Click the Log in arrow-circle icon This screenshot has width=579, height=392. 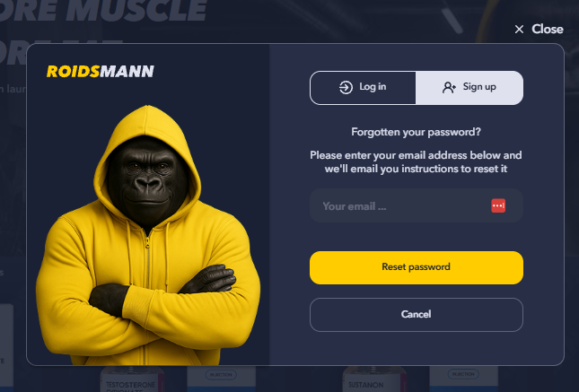pos(346,88)
